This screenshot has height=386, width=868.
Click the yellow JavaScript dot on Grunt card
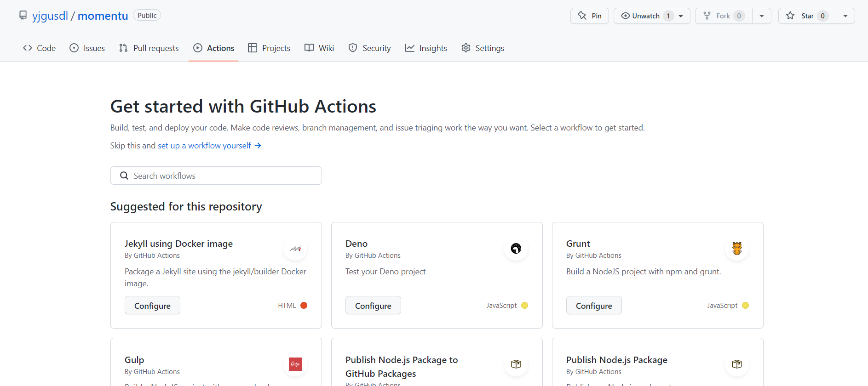tap(745, 306)
